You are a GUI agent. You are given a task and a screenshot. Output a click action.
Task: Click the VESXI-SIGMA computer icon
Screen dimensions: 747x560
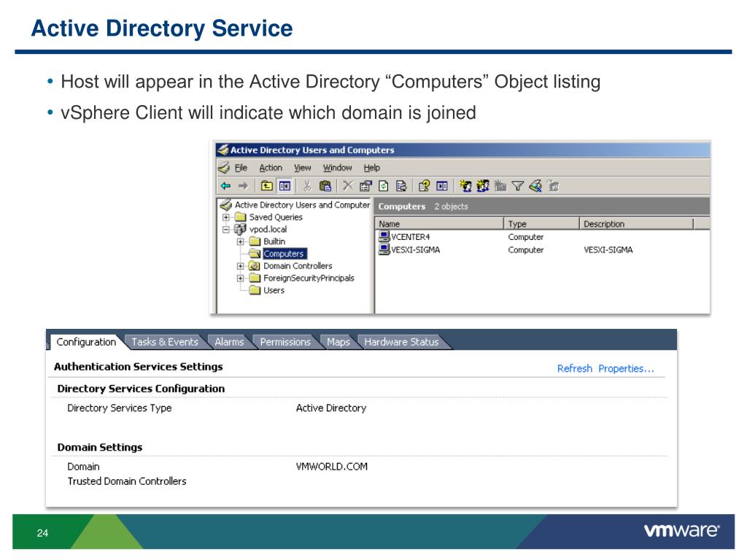(384, 249)
